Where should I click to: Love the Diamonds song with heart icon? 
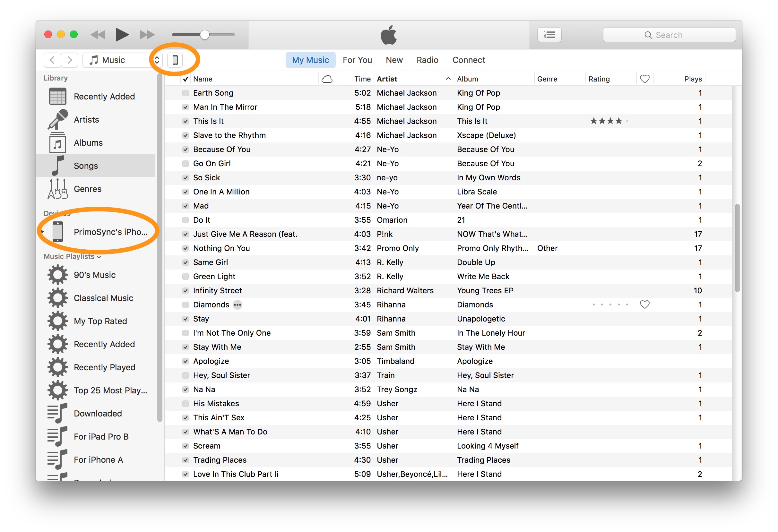pyautogui.click(x=644, y=305)
